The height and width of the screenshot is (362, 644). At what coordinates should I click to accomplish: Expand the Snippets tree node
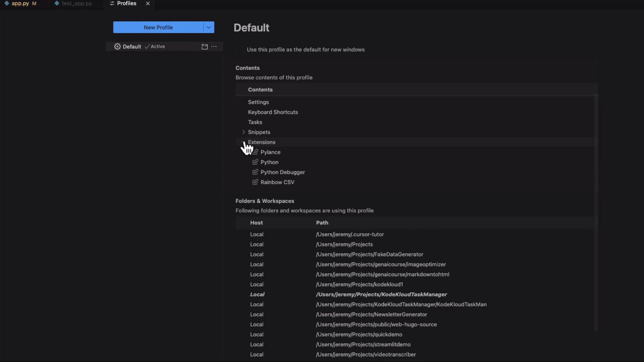coord(244,132)
